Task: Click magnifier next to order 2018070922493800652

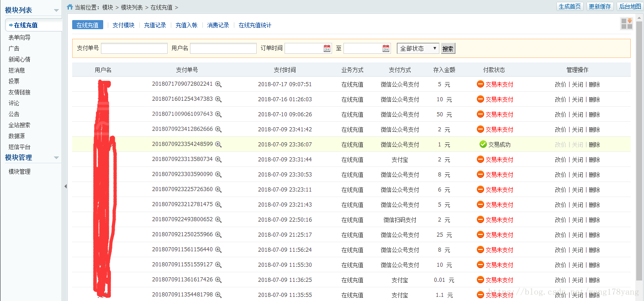Action: point(218,219)
